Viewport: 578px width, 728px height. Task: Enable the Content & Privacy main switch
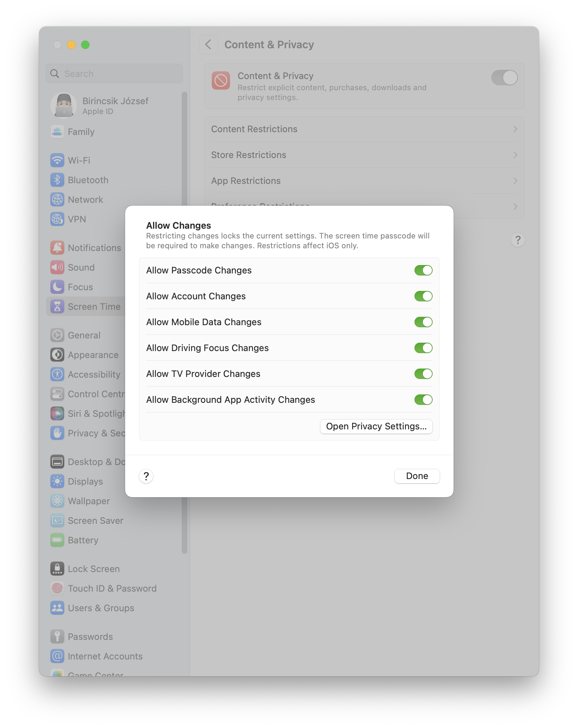(504, 78)
